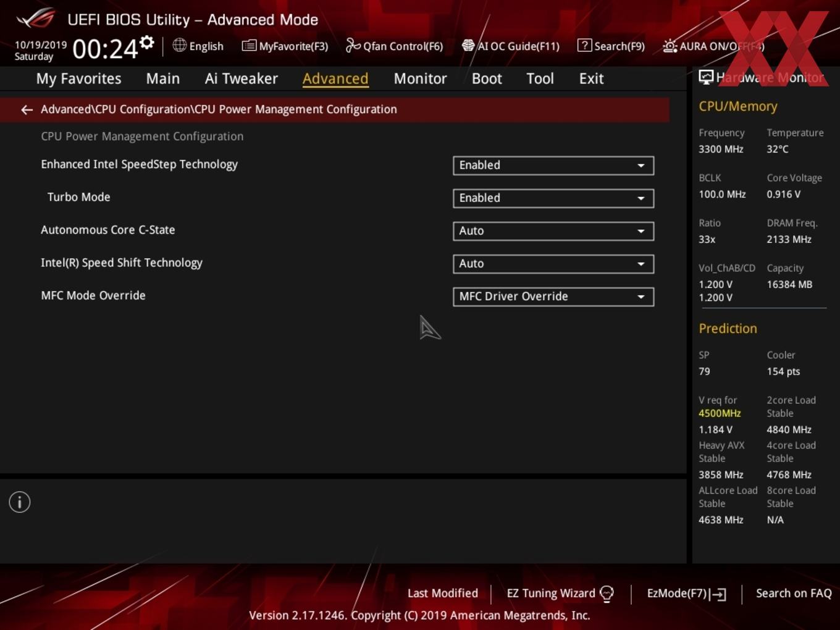Open MyFavorite(F3) list
The image size is (840, 630).
click(x=285, y=46)
